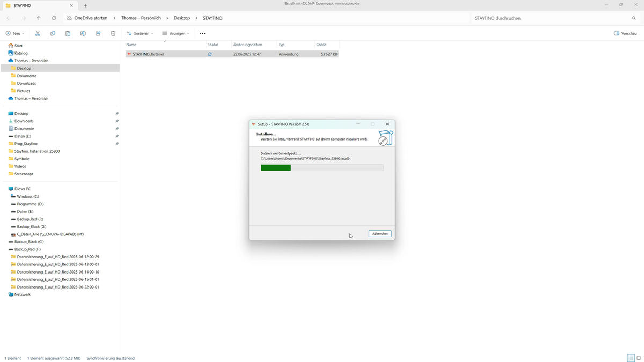The image size is (644, 362).
Task: Go back with the Explorer back arrow
Action: pyautogui.click(x=9, y=18)
